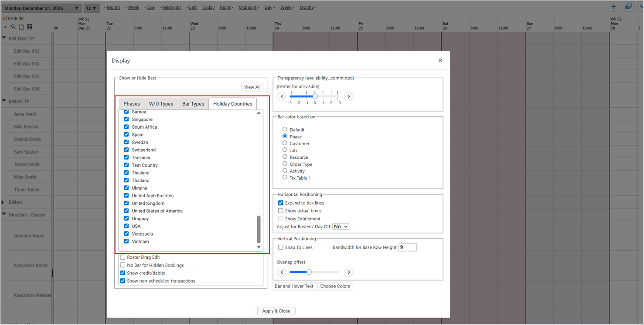Click the stacked windows icon at the top right
This screenshot has height=325, width=644.
[x=628, y=7]
